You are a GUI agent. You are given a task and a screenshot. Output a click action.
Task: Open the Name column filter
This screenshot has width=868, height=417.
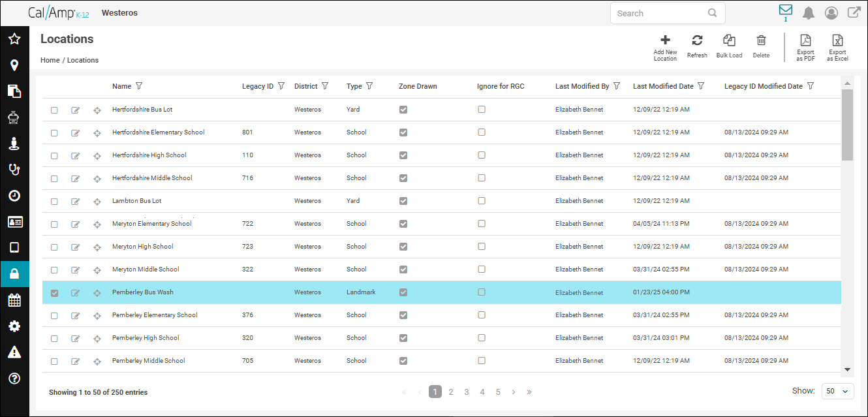coord(138,86)
